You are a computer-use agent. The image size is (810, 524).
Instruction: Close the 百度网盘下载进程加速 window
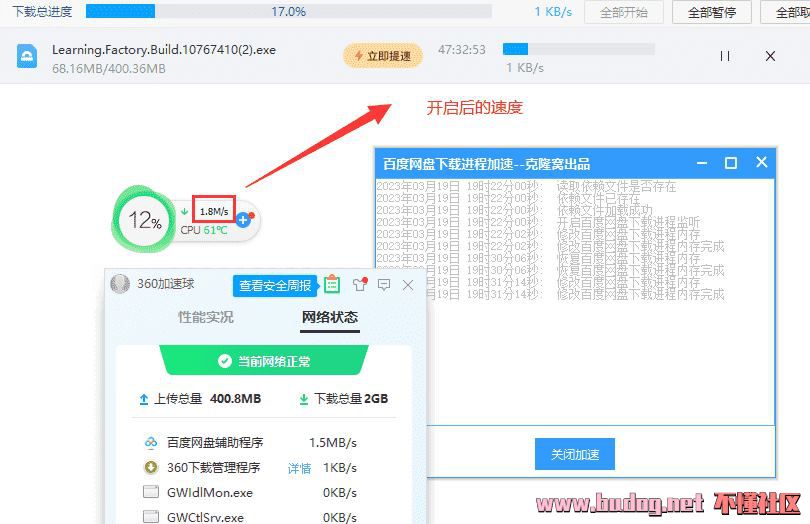tap(761, 162)
